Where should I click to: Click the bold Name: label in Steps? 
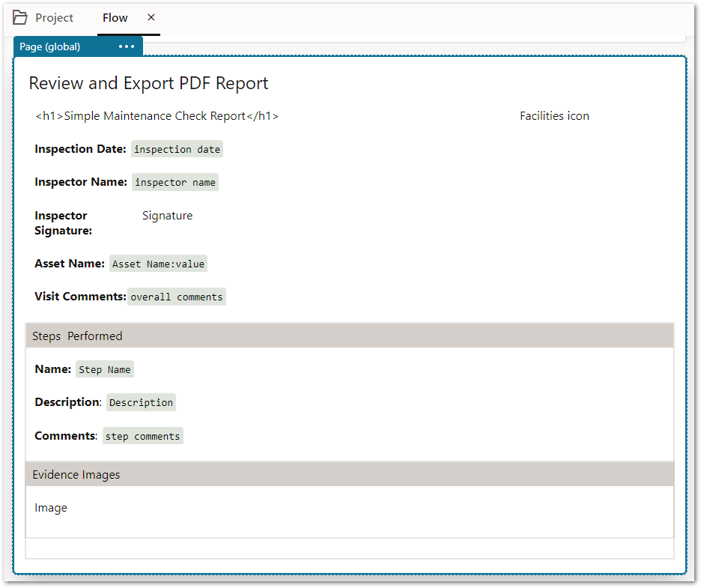coord(52,369)
